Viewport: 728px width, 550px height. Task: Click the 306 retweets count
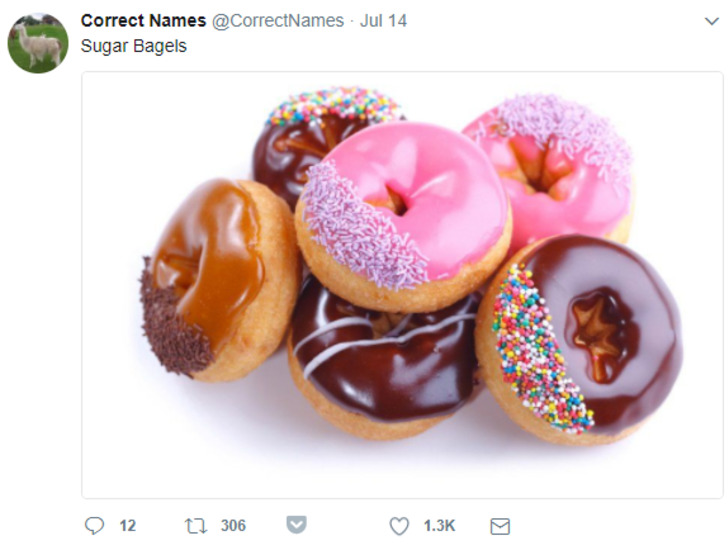(233, 526)
